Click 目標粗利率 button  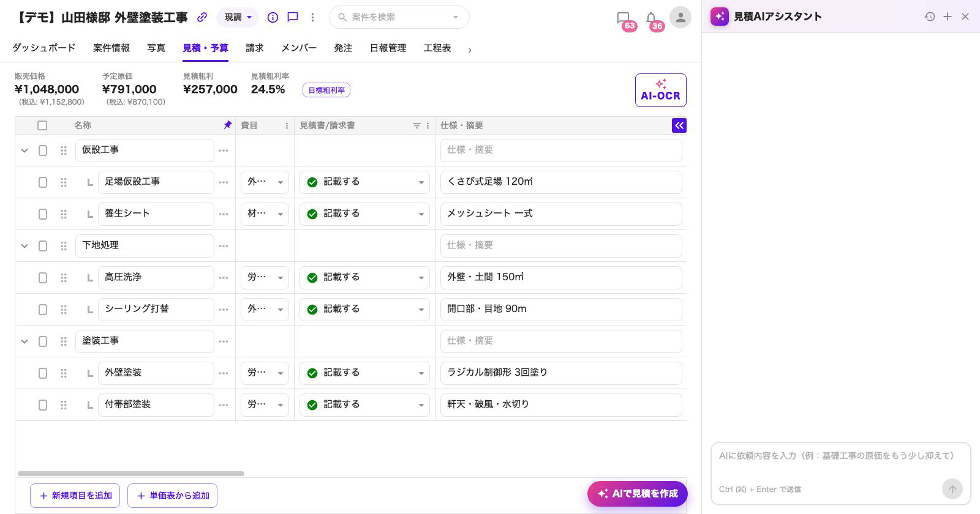[x=326, y=90]
